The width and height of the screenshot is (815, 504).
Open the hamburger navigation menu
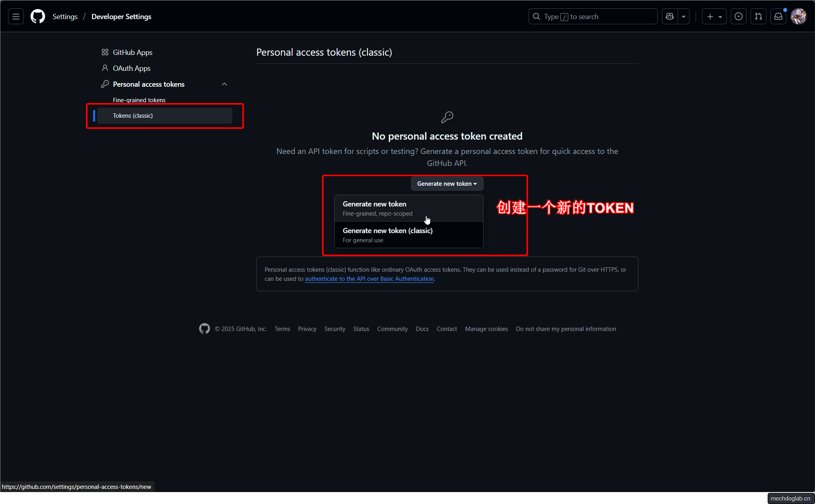tap(16, 16)
